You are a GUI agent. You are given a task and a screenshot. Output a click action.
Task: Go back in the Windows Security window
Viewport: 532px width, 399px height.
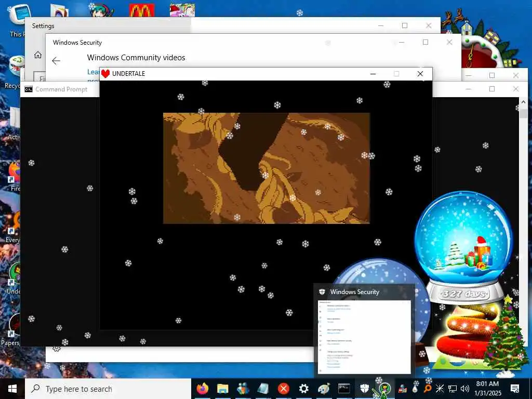[x=56, y=61]
